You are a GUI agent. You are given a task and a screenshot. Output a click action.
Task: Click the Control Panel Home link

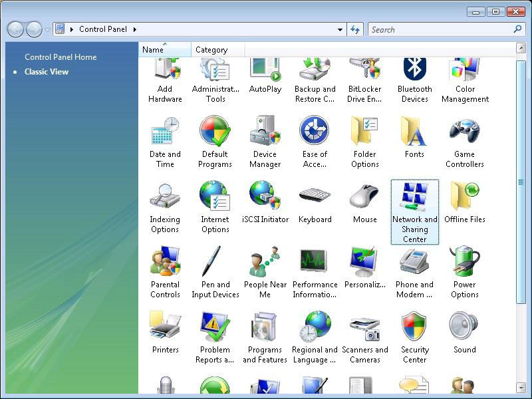tap(61, 57)
